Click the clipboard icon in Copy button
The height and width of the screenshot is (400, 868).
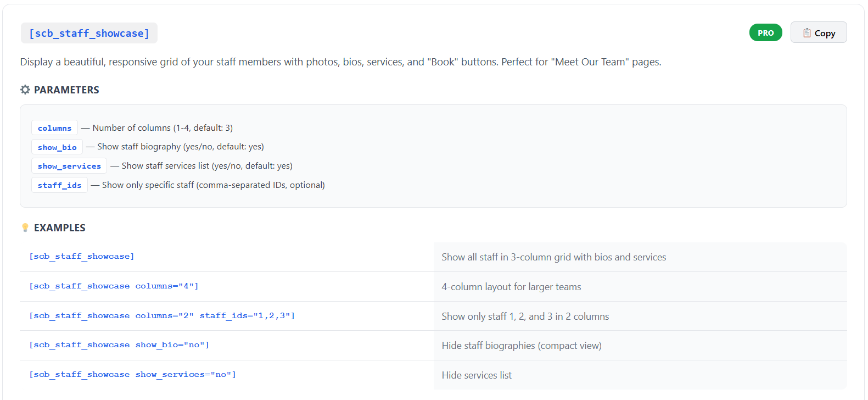click(x=807, y=33)
